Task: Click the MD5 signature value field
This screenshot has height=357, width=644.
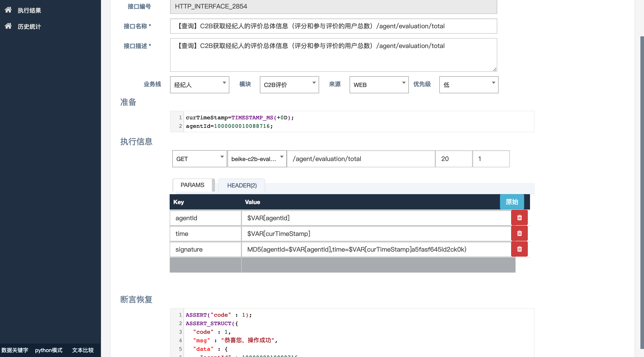Action: 376,249
